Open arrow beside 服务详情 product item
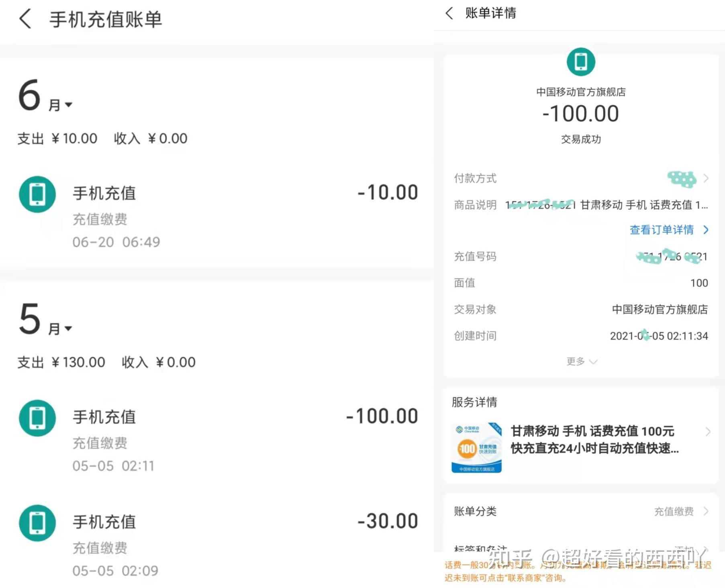The width and height of the screenshot is (725, 588). click(x=708, y=432)
